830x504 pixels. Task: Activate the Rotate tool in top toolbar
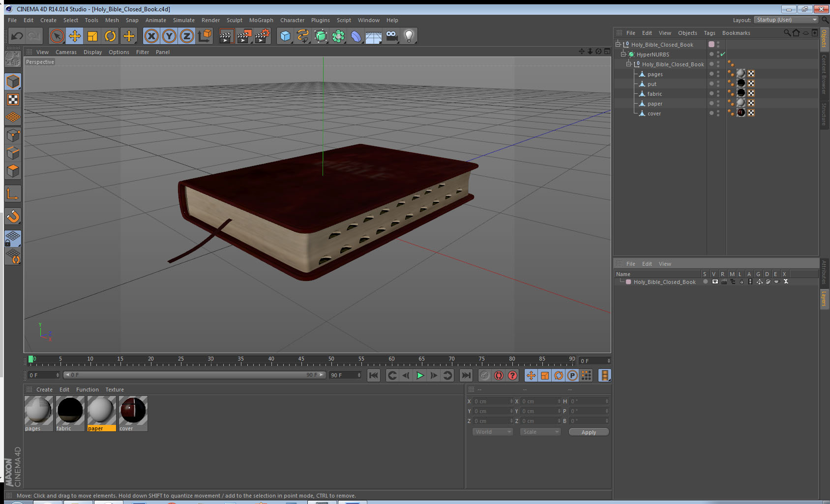coord(111,36)
